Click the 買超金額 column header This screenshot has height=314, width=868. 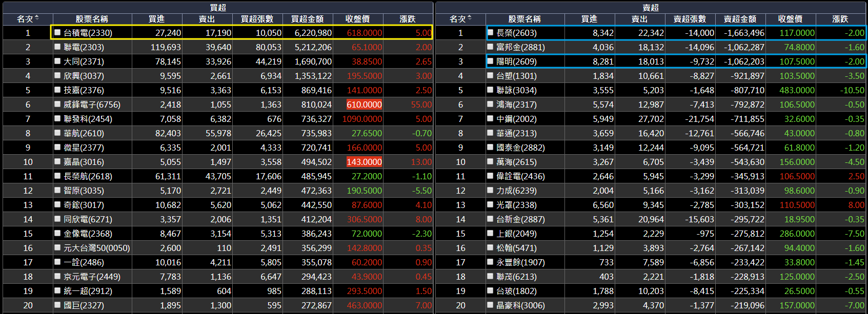click(x=308, y=19)
